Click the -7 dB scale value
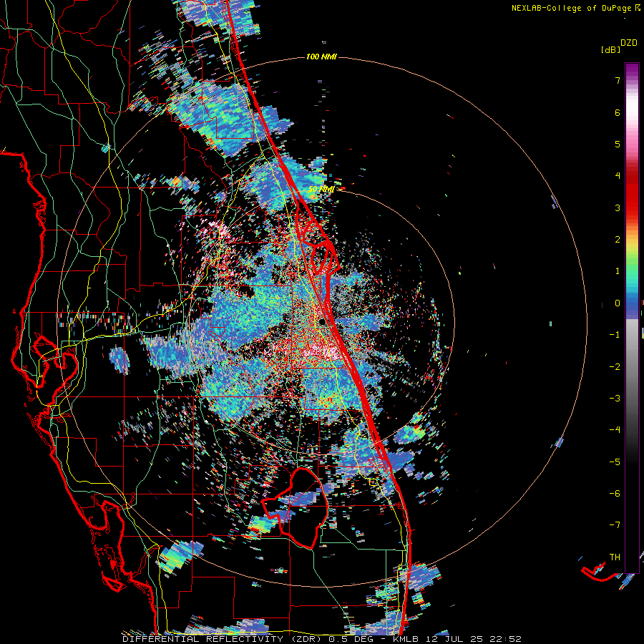 pos(615,525)
